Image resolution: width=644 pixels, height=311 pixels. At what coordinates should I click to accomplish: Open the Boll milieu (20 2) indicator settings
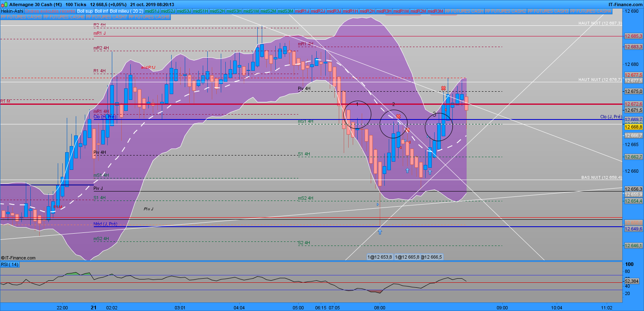[127, 11]
